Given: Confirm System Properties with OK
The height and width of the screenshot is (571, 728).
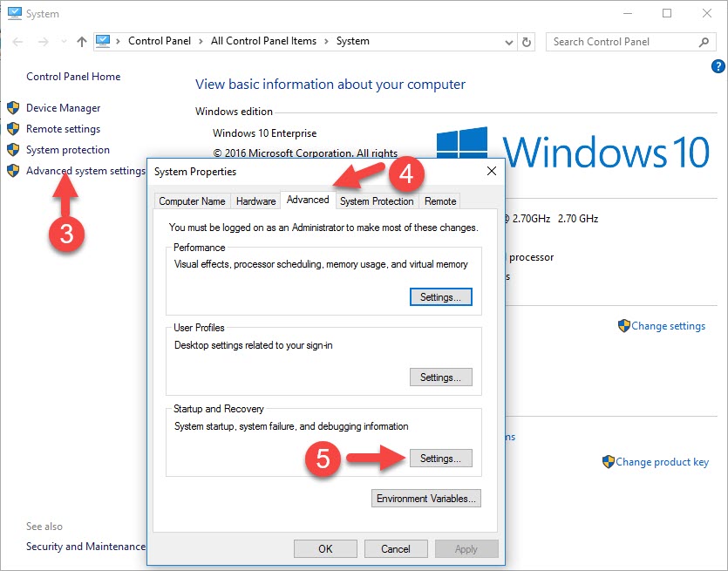Looking at the screenshot, I should coord(325,548).
